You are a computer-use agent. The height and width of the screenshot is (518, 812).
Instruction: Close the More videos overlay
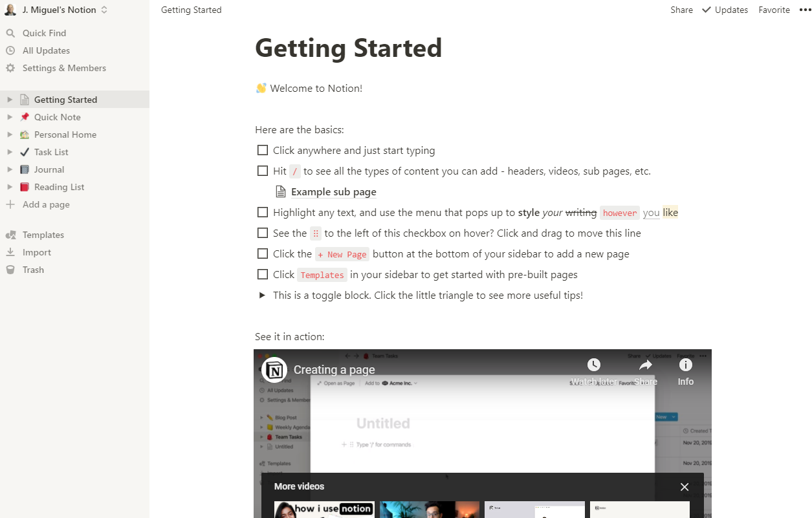click(x=685, y=487)
